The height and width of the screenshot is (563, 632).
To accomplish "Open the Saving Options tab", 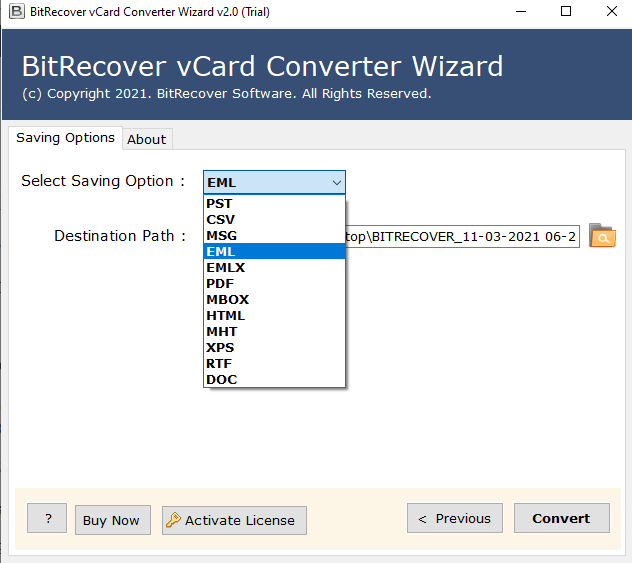I will pyautogui.click(x=65, y=138).
